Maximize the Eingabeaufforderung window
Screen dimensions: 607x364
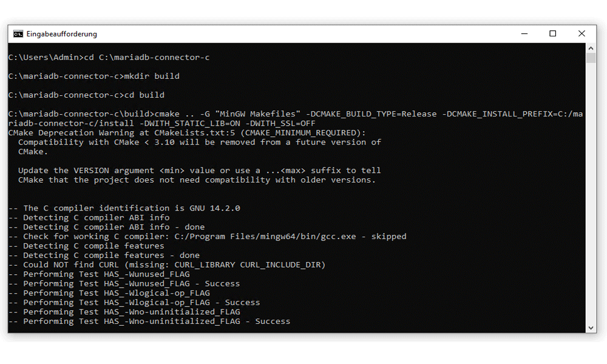tap(553, 33)
